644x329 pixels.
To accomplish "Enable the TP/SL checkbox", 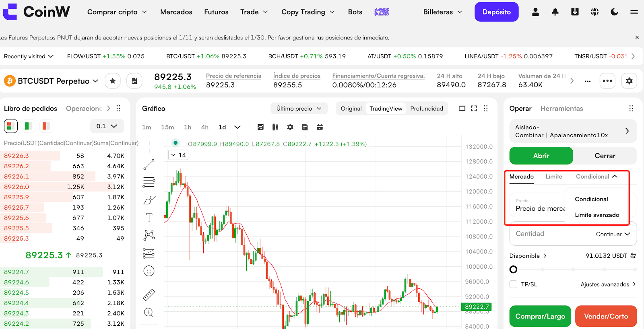I will 514,284.
